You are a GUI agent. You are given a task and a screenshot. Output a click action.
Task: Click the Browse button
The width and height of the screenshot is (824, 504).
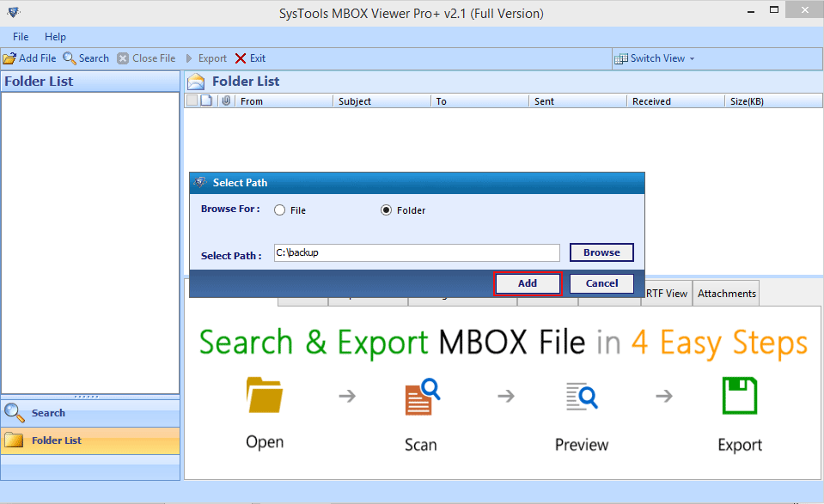tap(601, 252)
